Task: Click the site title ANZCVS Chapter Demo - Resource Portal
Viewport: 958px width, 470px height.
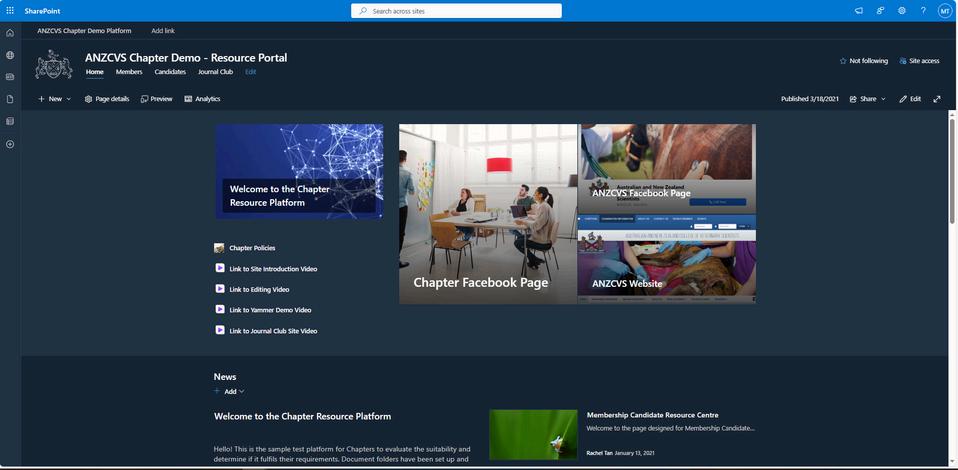Action: [186, 58]
